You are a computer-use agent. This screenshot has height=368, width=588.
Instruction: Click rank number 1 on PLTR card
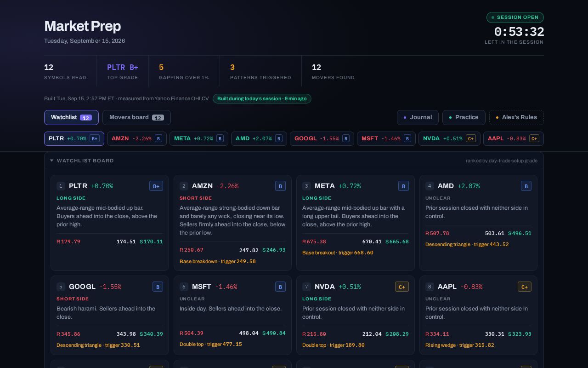point(61,186)
